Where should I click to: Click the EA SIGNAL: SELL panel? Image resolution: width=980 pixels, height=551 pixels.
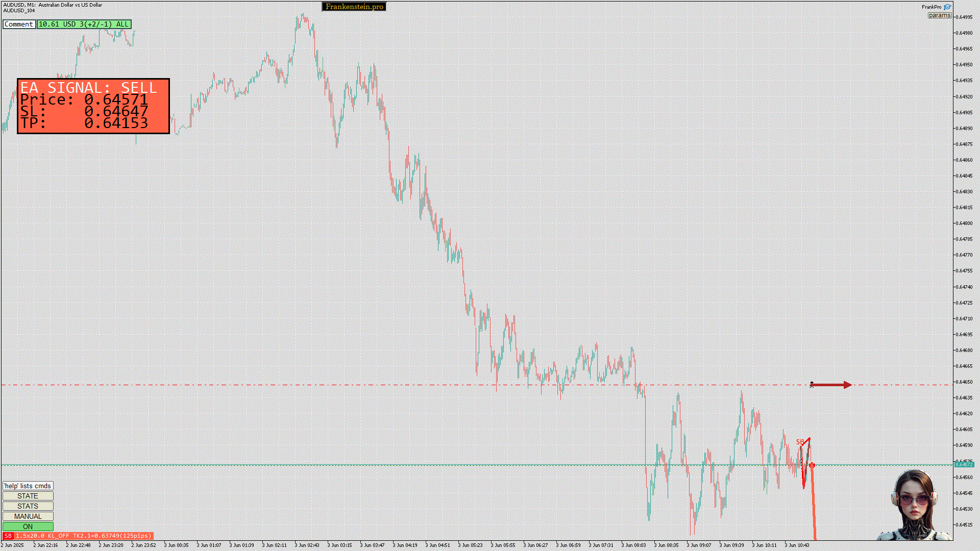(x=93, y=106)
